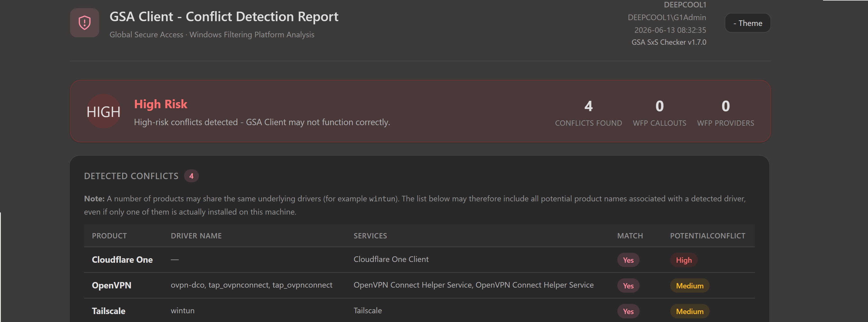Viewport: 868px width, 322px height.
Task: Click the Medium badge for Tailscale
Action: 690,311
